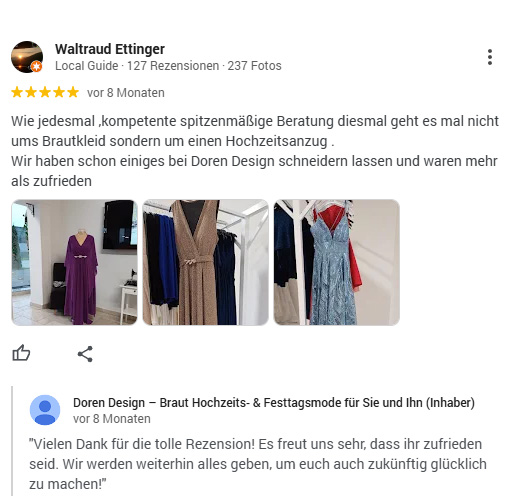This screenshot has height=496, width=509.
Task: Open reviewer name Waltraud Ettinger
Action: click(110, 49)
